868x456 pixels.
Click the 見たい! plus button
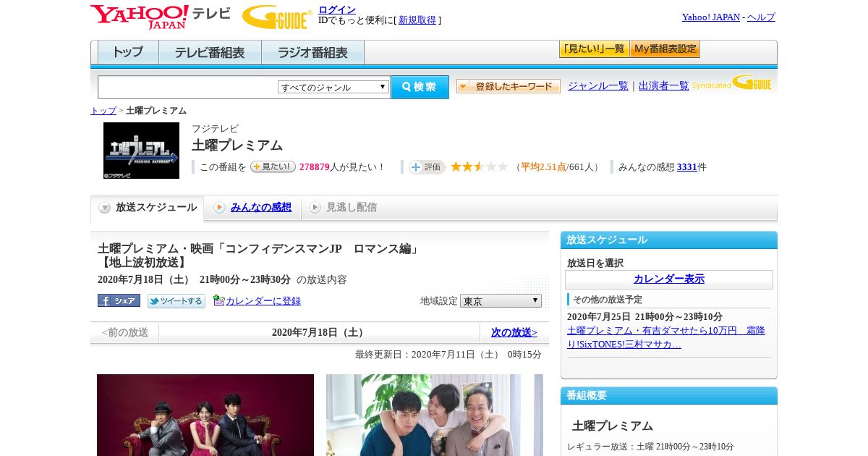click(273, 166)
